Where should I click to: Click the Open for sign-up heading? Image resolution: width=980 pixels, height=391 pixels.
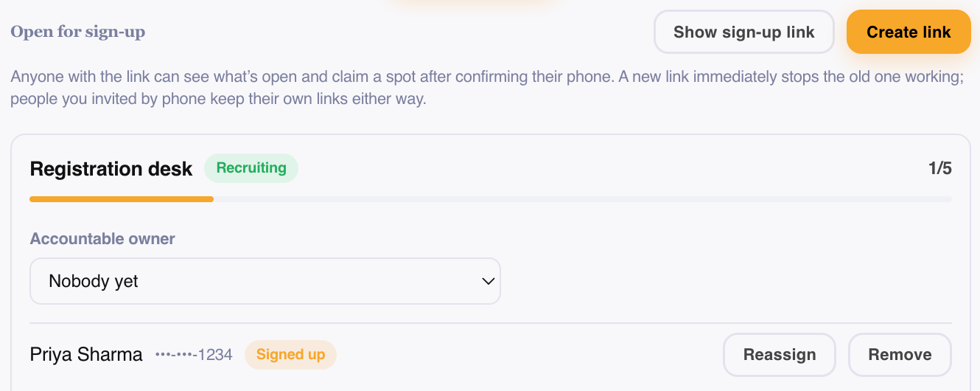(77, 32)
